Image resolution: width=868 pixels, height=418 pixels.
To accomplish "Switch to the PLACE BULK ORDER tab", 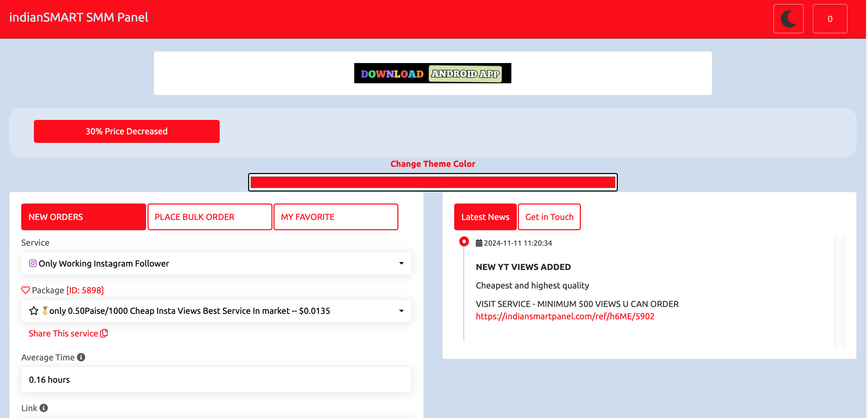I will coord(209,217).
